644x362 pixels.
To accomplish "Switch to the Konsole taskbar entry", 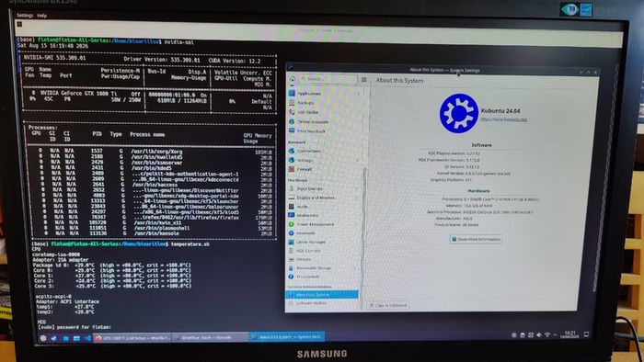I will [210, 338].
